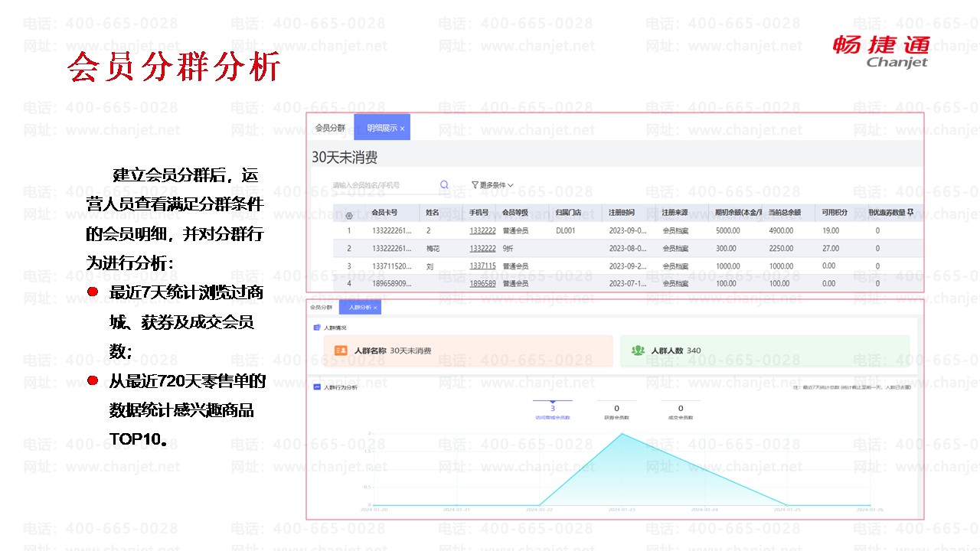The width and height of the screenshot is (980, 551).
Task: Click the store cell DL001
Action: (x=566, y=230)
